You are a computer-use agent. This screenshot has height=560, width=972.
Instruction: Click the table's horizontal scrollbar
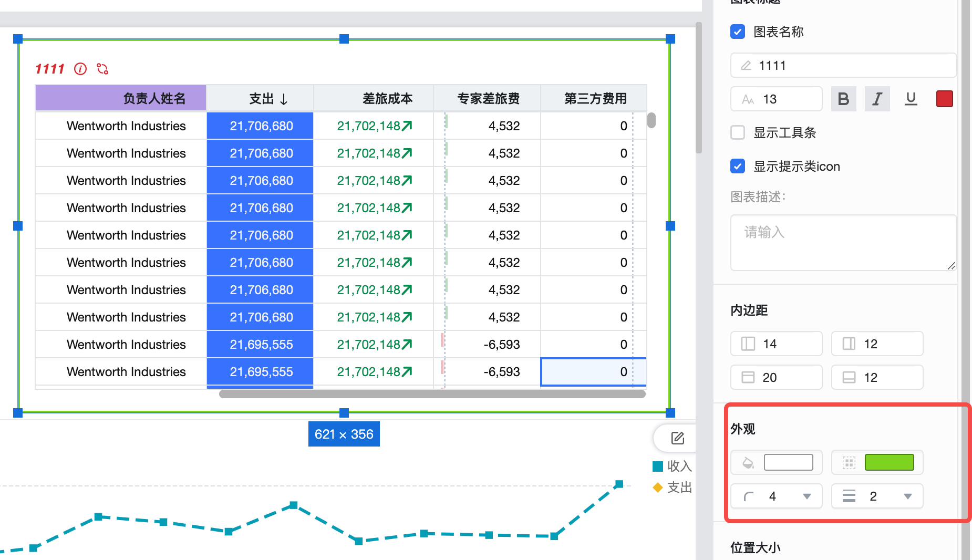(432, 393)
